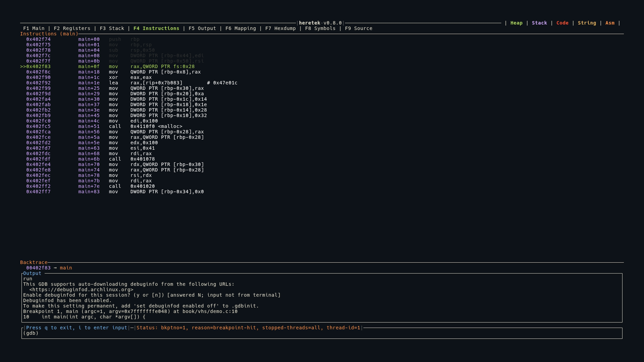Click the Code legend label
This screenshot has width=644, height=362.
pos(562,23)
